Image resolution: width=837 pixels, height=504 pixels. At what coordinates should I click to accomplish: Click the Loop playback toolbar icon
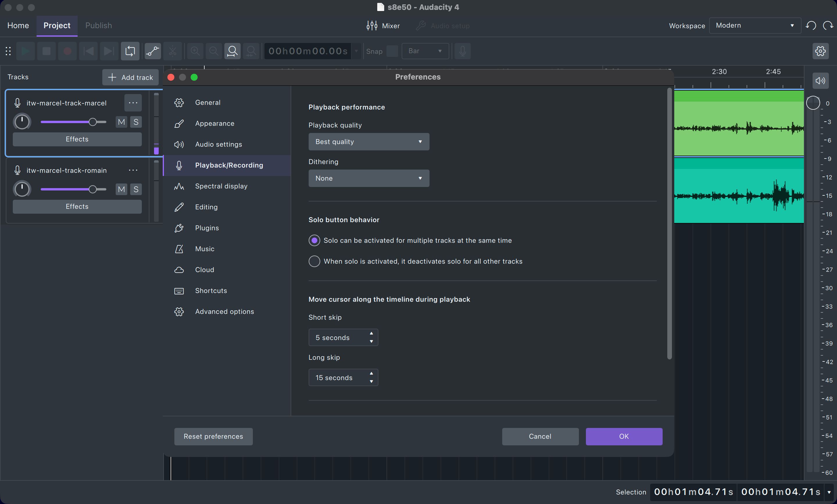click(x=130, y=51)
